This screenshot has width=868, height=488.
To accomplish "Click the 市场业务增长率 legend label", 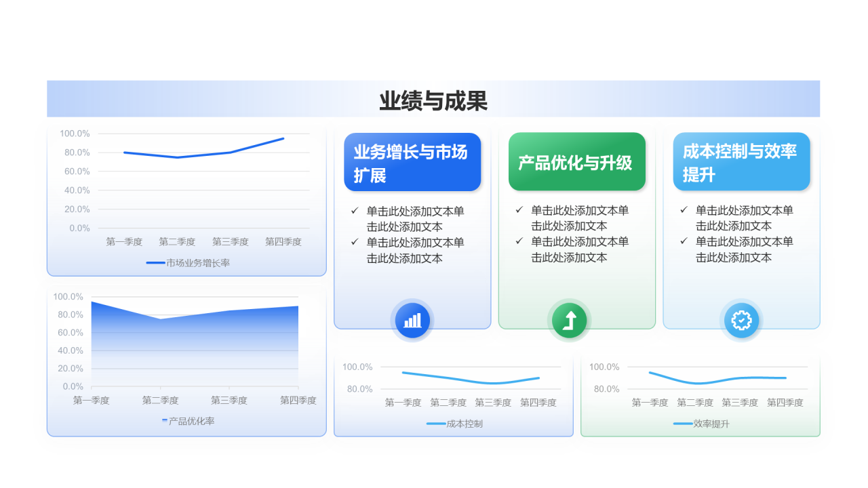I will coord(198,263).
